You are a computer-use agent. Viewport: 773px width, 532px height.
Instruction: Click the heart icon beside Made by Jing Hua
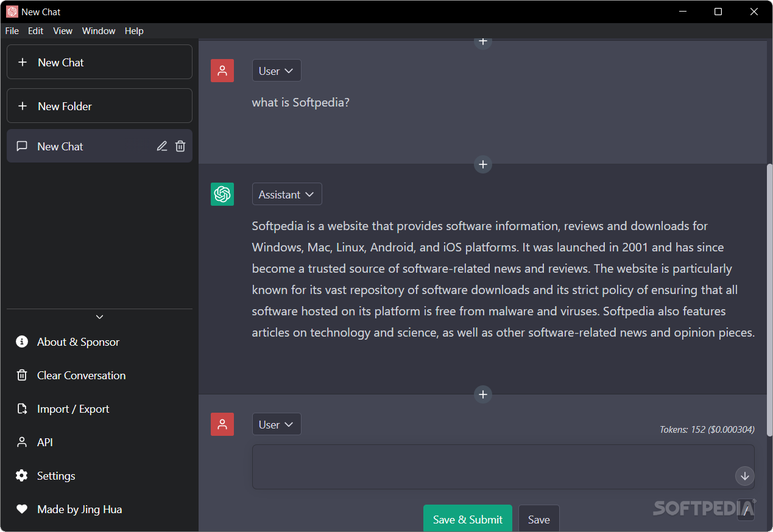[x=22, y=509]
